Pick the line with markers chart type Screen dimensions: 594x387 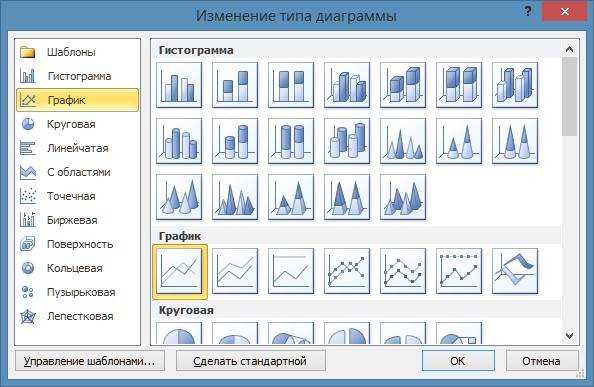(347, 271)
